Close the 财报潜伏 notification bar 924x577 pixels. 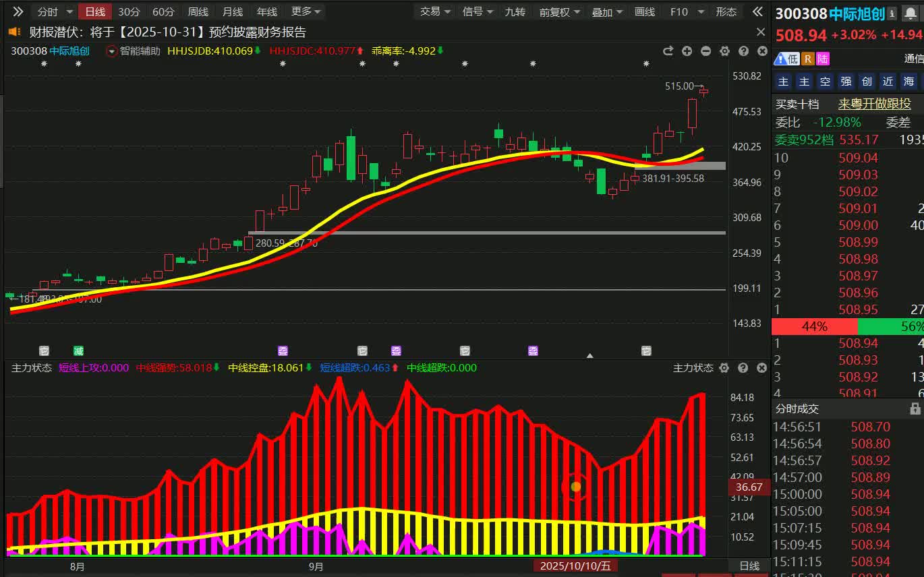tap(761, 32)
